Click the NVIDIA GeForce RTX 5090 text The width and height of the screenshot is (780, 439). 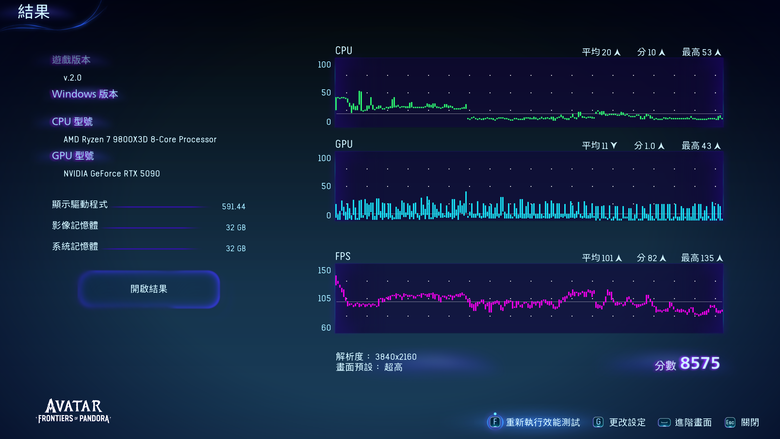[111, 174]
